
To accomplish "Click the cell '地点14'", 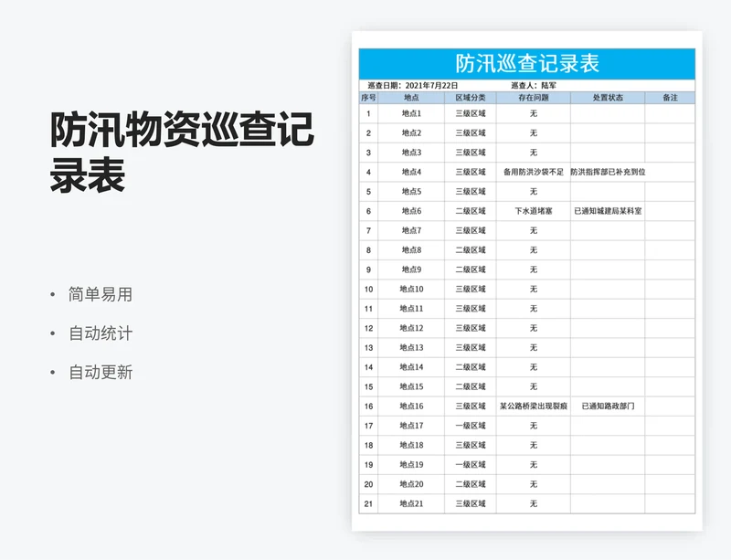I will [411, 367].
